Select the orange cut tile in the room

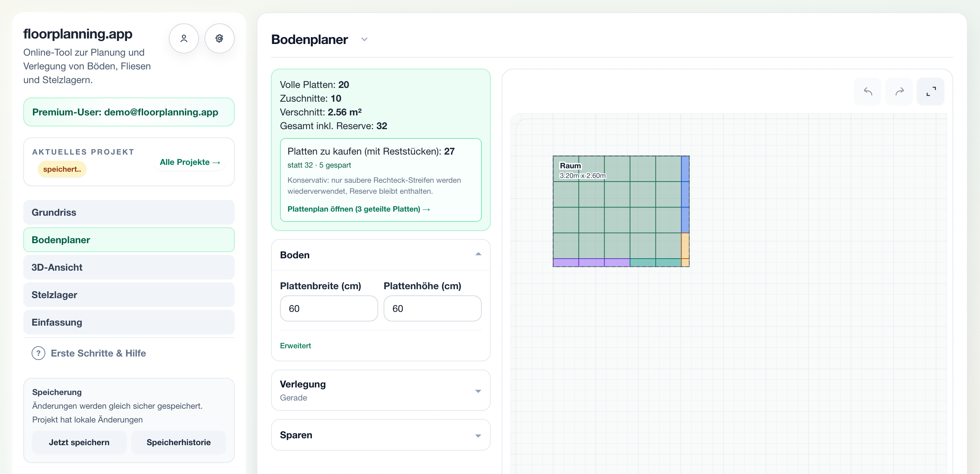click(x=685, y=246)
